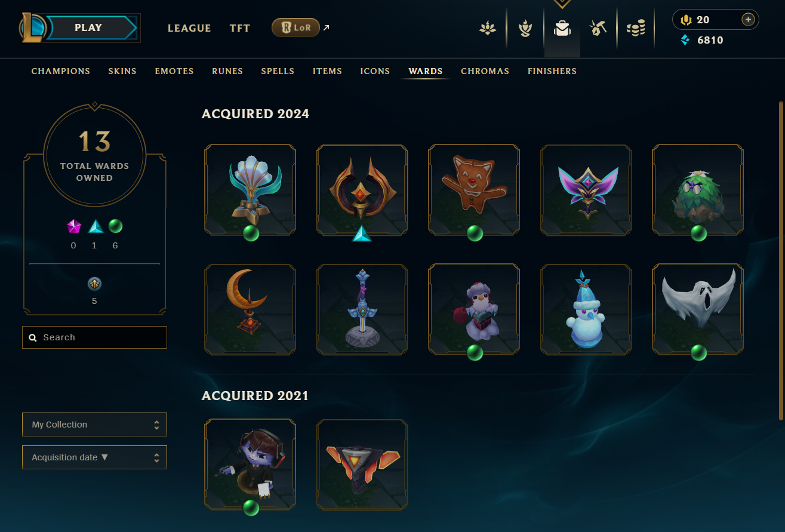Screen dimensions: 785x532
Task: Expand the My Collection dropdown
Action: pos(94,425)
